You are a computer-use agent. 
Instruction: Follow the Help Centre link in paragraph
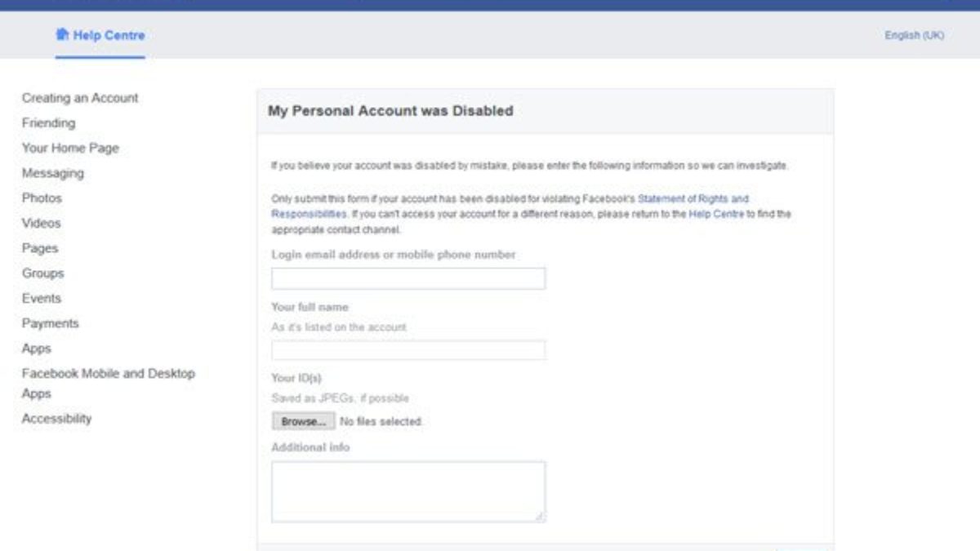click(x=715, y=214)
